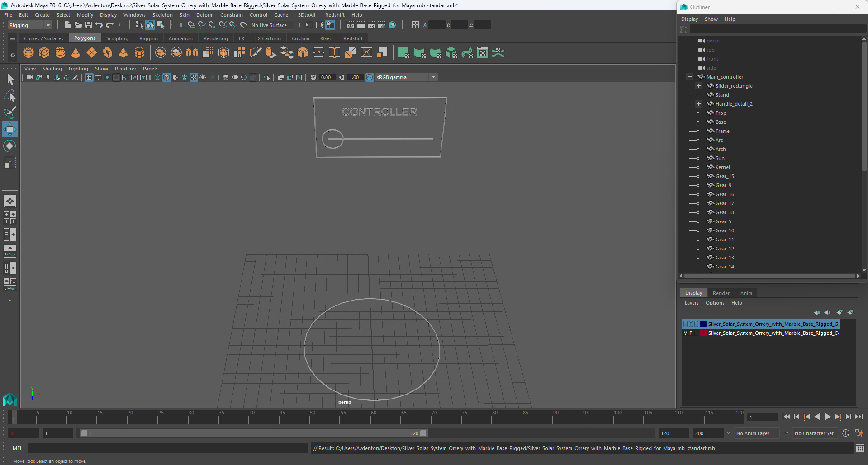Switch to the Redshift shelf tab

tap(353, 38)
